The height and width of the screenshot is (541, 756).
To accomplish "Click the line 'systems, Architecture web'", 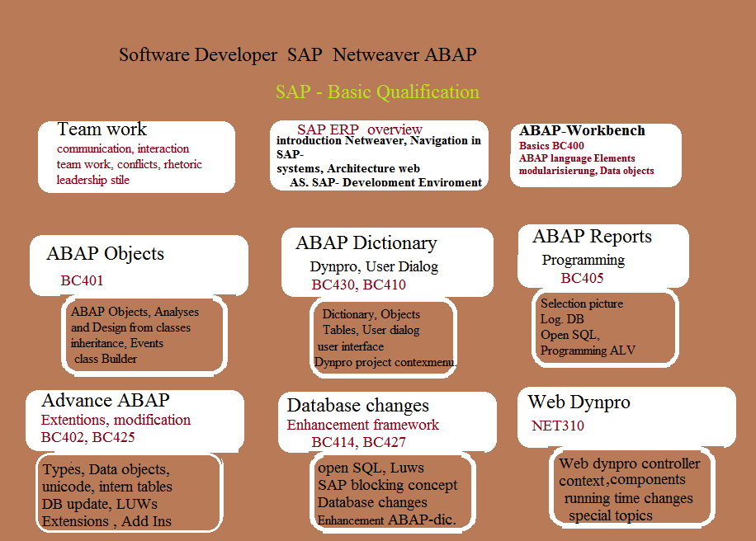I will click(x=348, y=168).
